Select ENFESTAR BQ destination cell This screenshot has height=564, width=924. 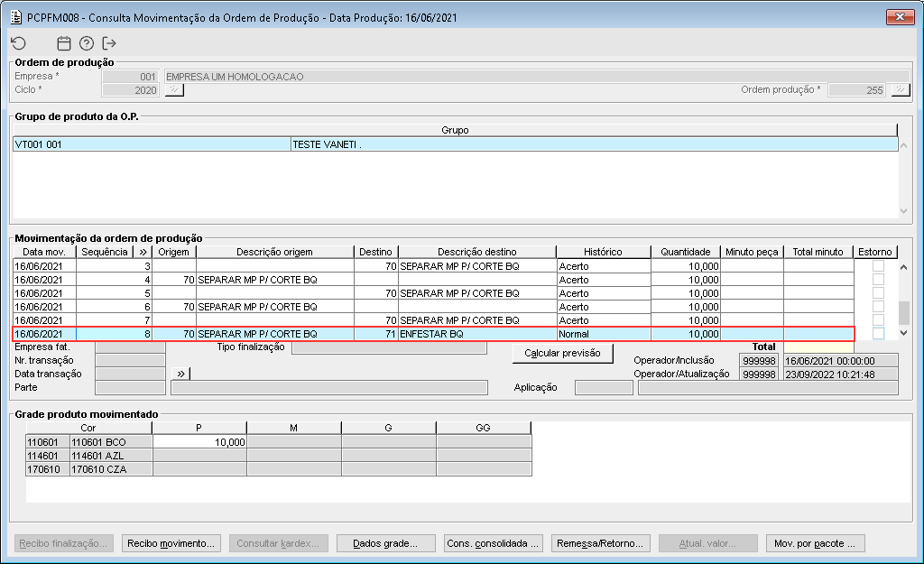[477, 334]
